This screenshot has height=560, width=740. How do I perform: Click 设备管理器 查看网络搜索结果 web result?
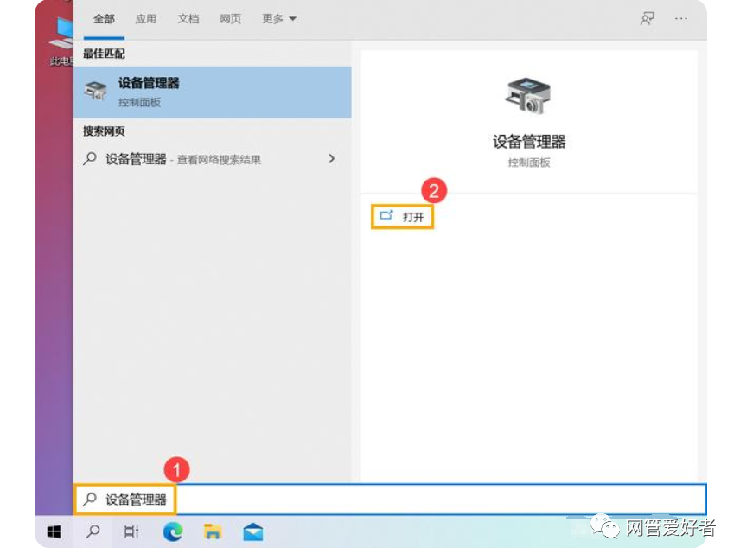(183, 159)
